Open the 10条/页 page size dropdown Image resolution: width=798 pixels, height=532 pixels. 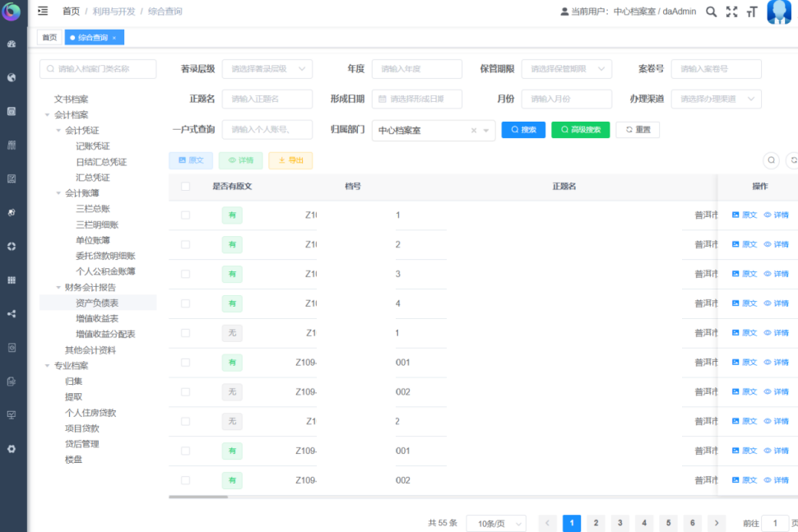tap(496, 524)
